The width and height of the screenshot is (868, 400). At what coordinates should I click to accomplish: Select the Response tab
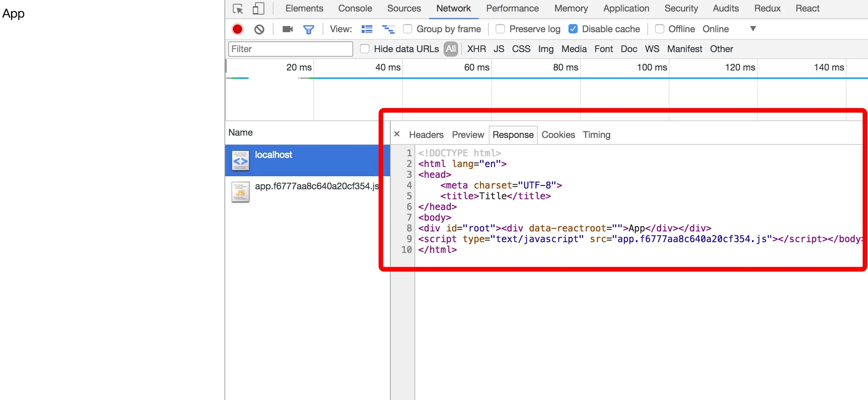[x=513, y=135]
